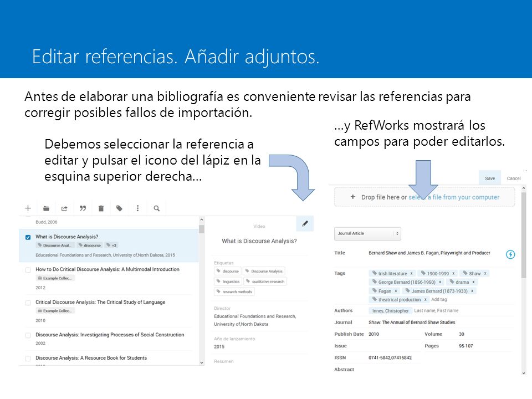
Task: Click the 'Add tag' input field
Action: pyautogui.click(x=439, y=299)
